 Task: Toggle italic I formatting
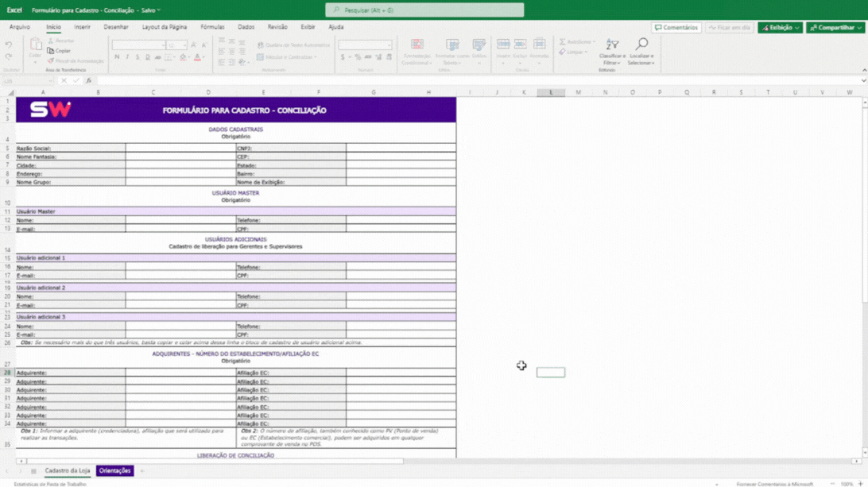[127, 57]
